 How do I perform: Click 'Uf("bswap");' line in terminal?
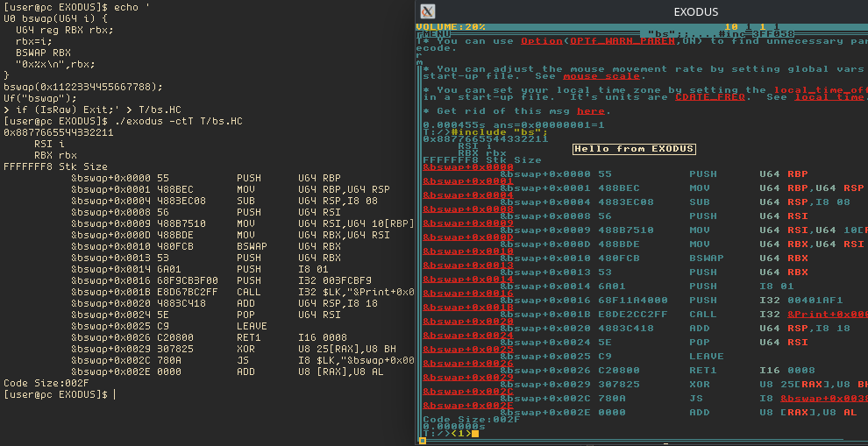pyautogui.click(x=40, y=98)
